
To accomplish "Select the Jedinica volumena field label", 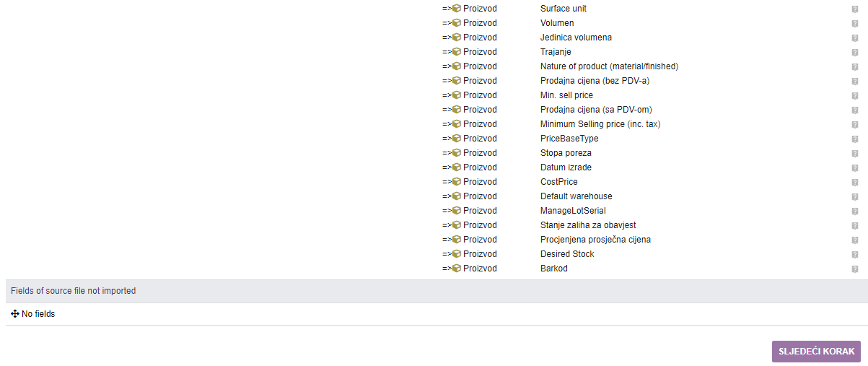I will tap(576, 38).
